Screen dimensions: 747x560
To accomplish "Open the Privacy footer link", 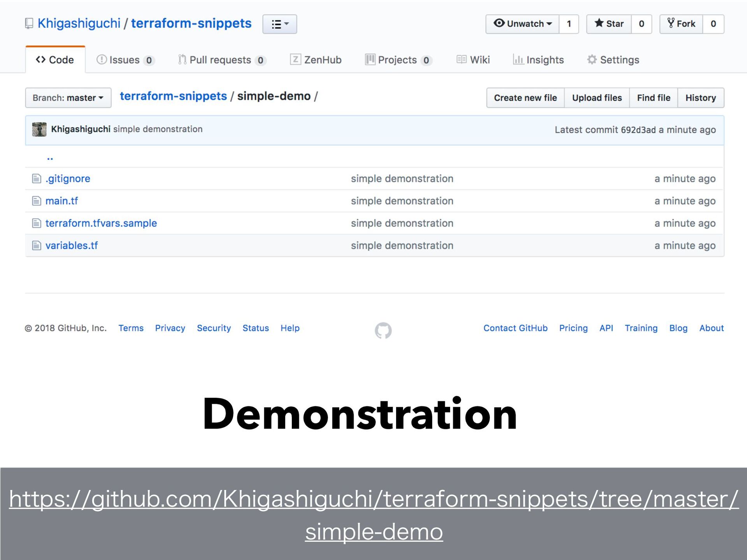I will [x=170, y=328].
